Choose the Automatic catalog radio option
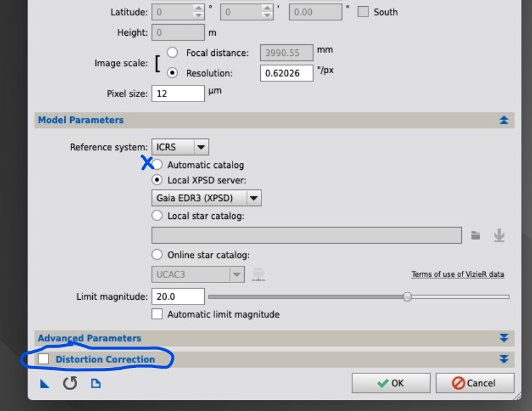This screenshot has width=532, height=411. click(157, 165)
